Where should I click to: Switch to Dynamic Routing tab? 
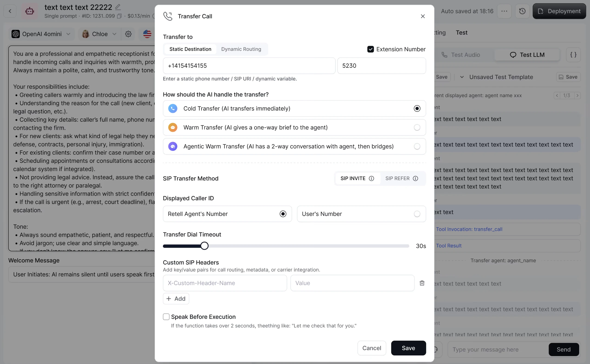click(241, 49)
